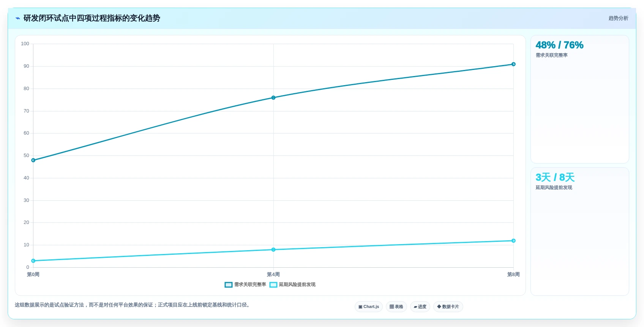Click the 需求关联完整率 legend label
The height and width of the screenshot is (327, 644).
[250, 284]
